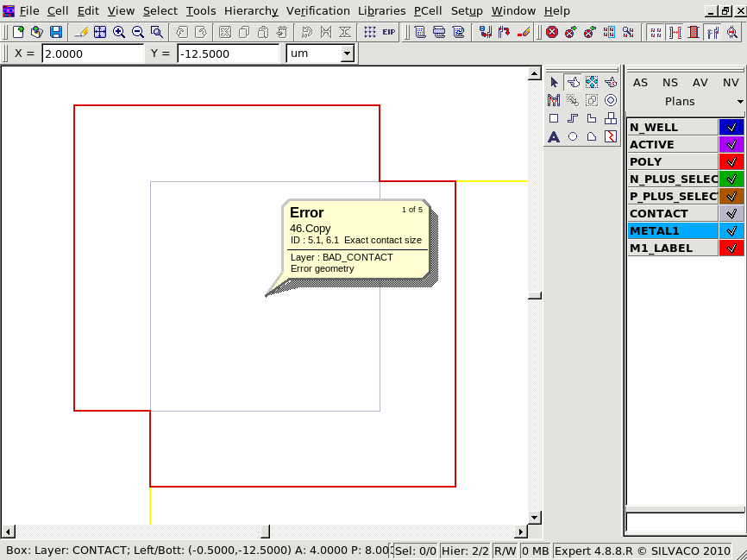The height and width of the screenshot is (560, 747).
Task: Choose the box rectangle drawing tool
Action: (x=554, y=118)
